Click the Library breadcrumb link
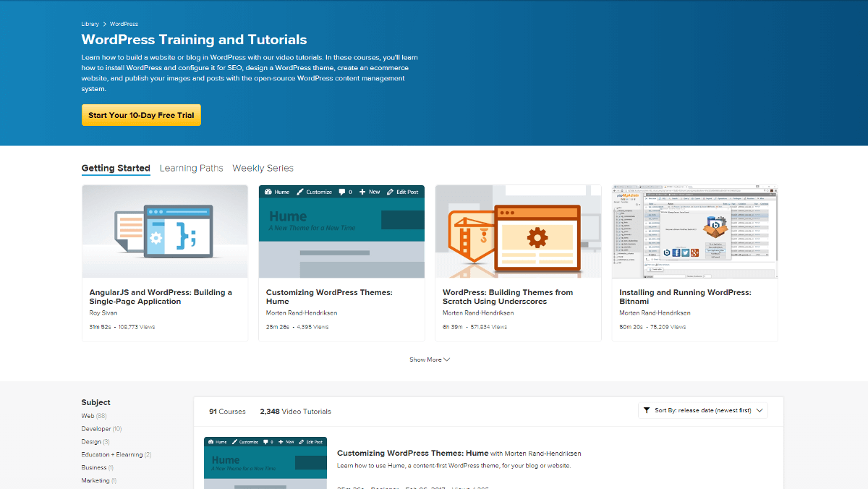Viewport: 868px width, 489px height. [90, 24]
